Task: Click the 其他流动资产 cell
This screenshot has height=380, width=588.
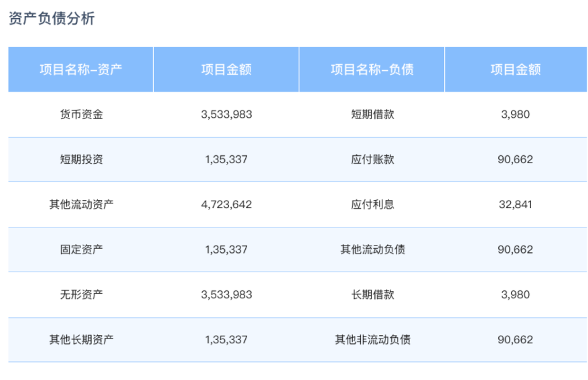Action: pos(81,204)
